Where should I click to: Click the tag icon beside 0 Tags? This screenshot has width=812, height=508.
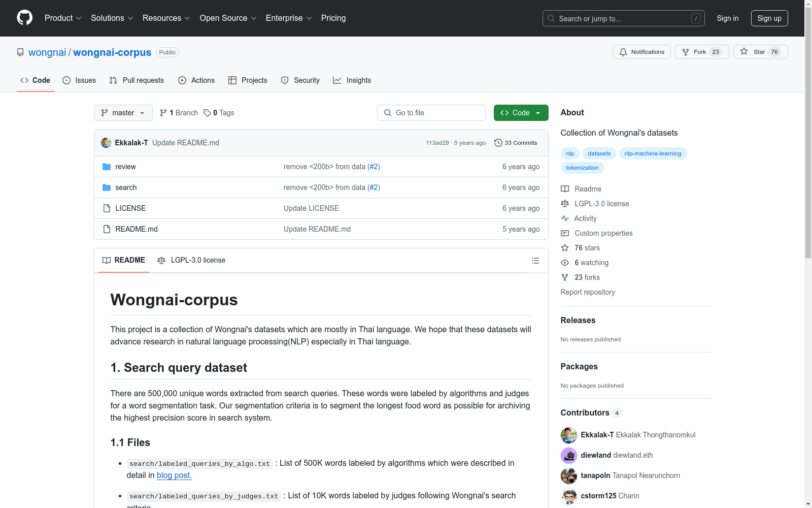tap(207, 113)
